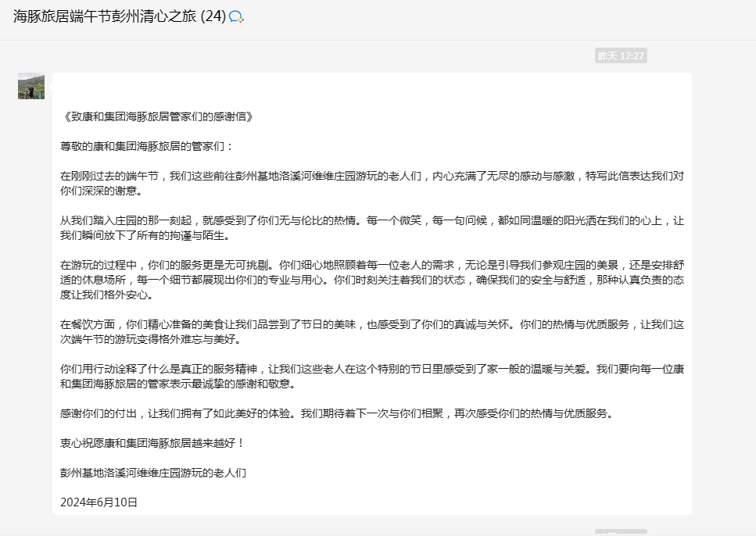Click the signature 彭州基地洛溪河维维庄园游玩的老人们
The width and height of the screenshot is (756, 536).
(x=153, y=473)
